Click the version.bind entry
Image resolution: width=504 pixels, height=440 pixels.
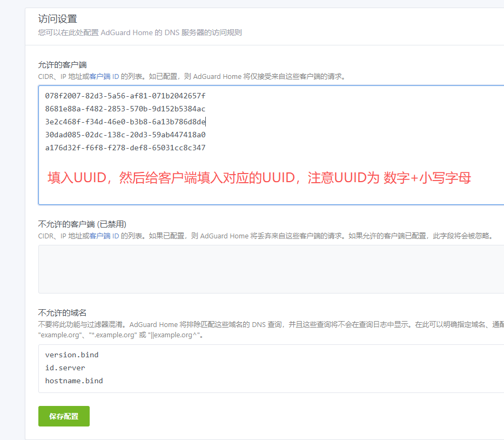point(72,355)
